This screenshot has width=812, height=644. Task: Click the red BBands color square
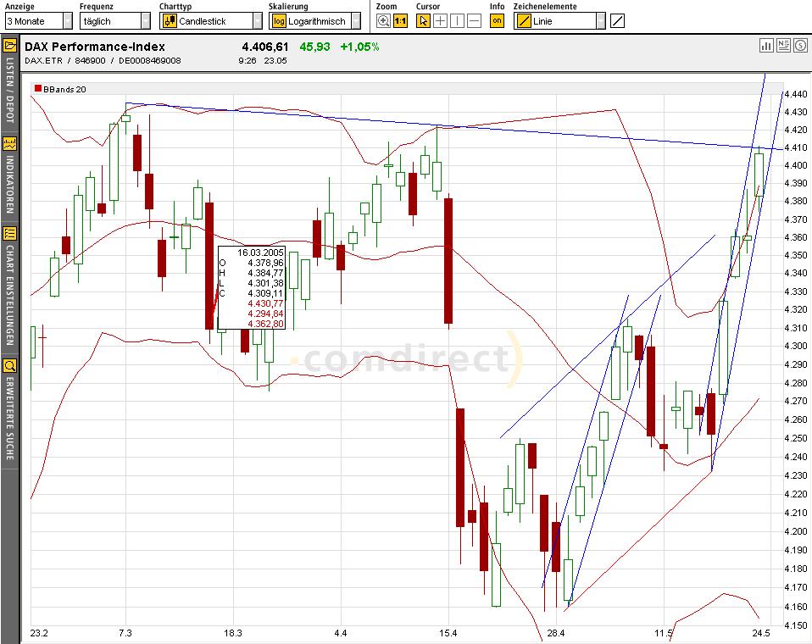(x=38, y=88)
